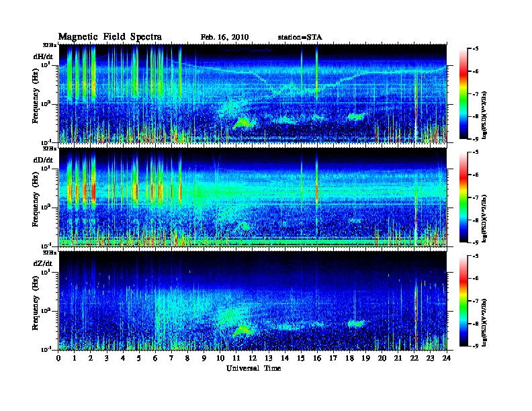Click hour 10 tick label on time axis
532x411 pixels.
(x=220, y=358)
